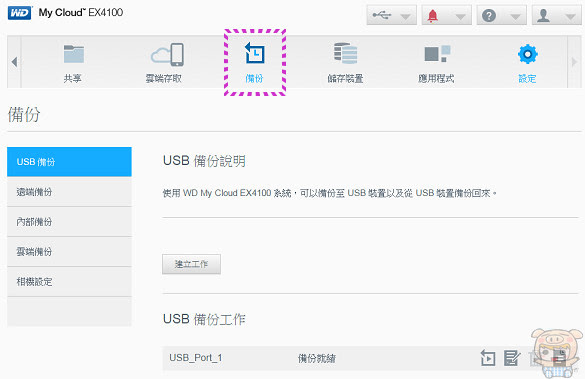Start the USB_Port_1 backup job icon

[488, 358]
